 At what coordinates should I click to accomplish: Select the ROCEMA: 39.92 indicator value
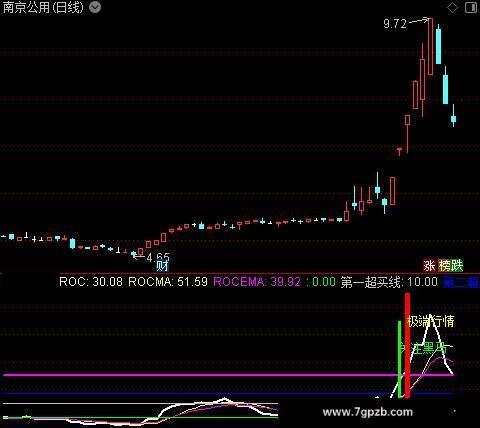tap(257, 282)
